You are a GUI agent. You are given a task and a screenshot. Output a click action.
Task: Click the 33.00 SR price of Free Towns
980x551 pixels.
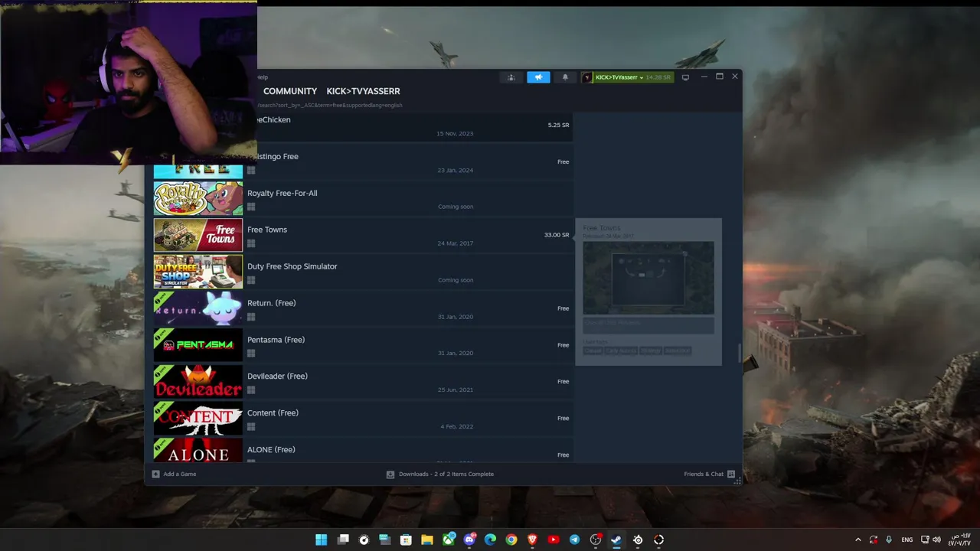[557, 235]
